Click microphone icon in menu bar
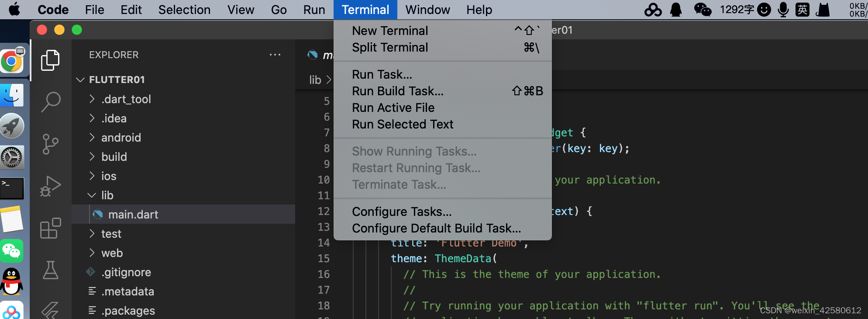This screenshot has width=868, height=319. pos(783,10)
